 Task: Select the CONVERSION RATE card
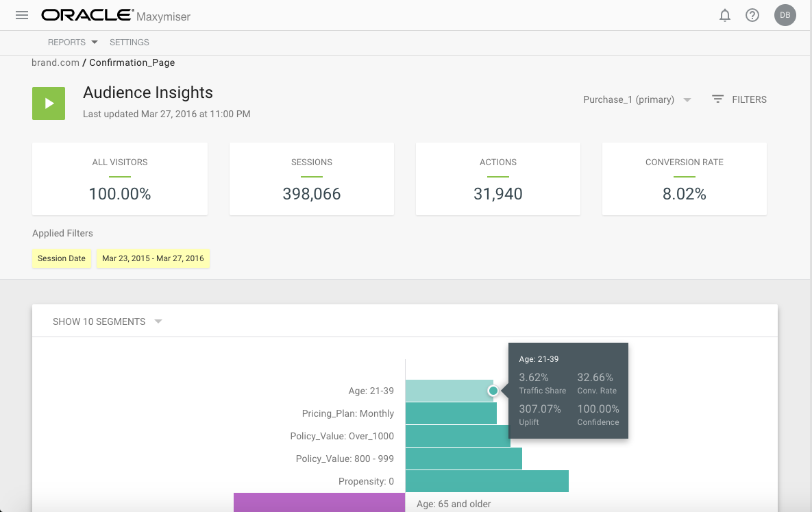coord(684,179)
